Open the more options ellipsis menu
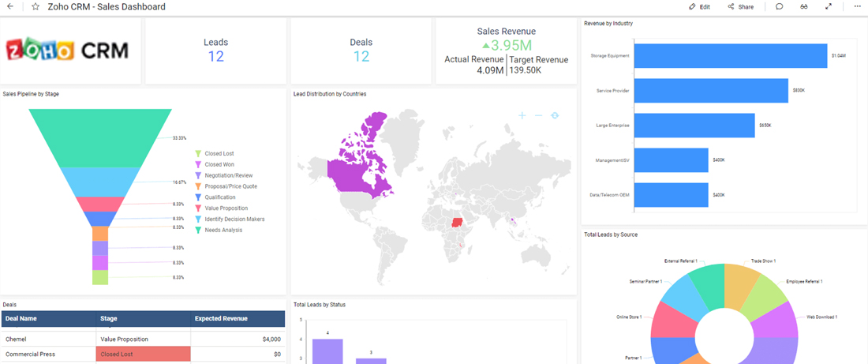 [859, 6]
